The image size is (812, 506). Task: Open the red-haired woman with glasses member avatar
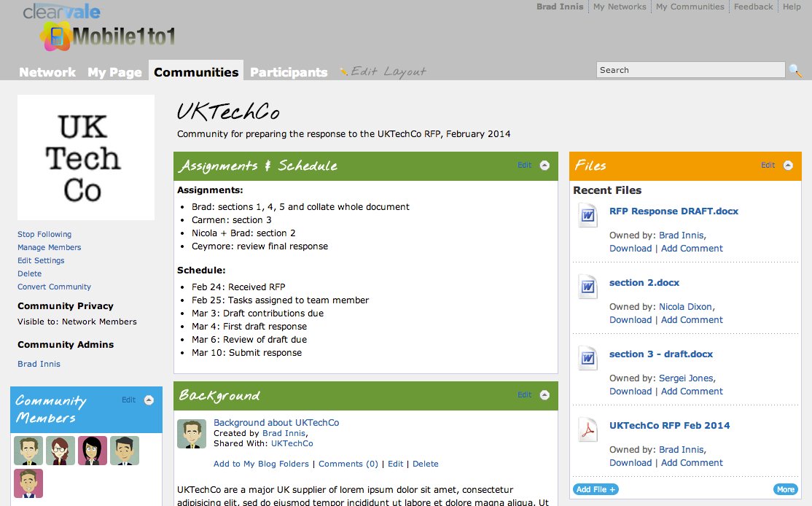[60, 451]
